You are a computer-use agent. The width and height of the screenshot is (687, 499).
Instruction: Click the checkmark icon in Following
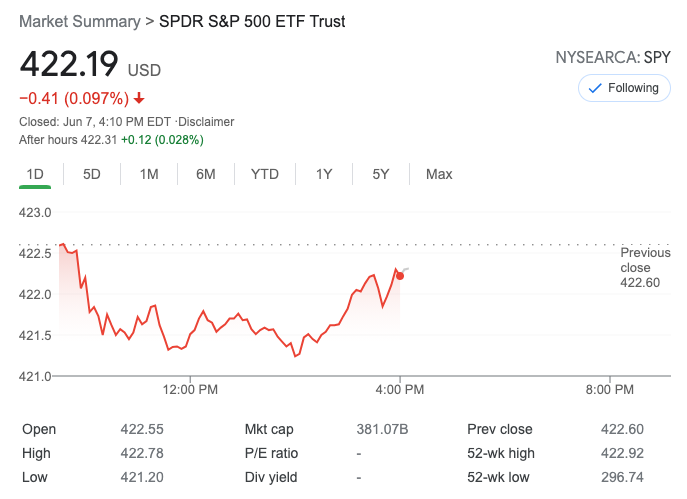pyautogui.click(x=595, y=88)
